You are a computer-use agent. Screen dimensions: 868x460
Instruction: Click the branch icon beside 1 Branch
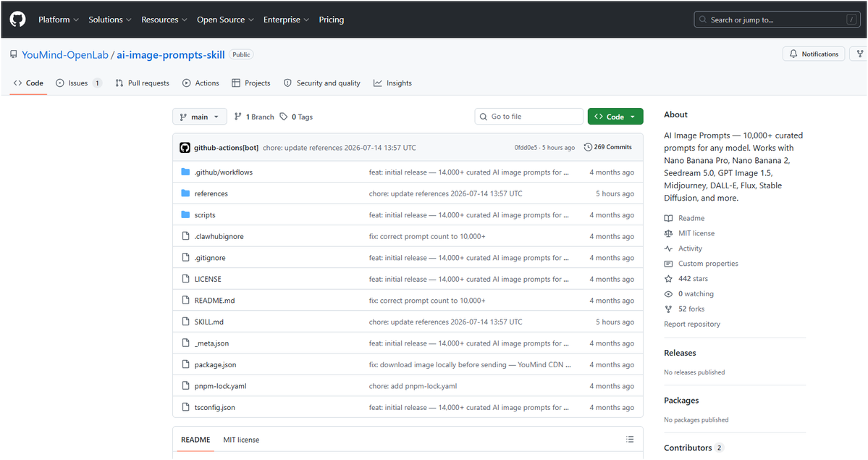[238, 117]
